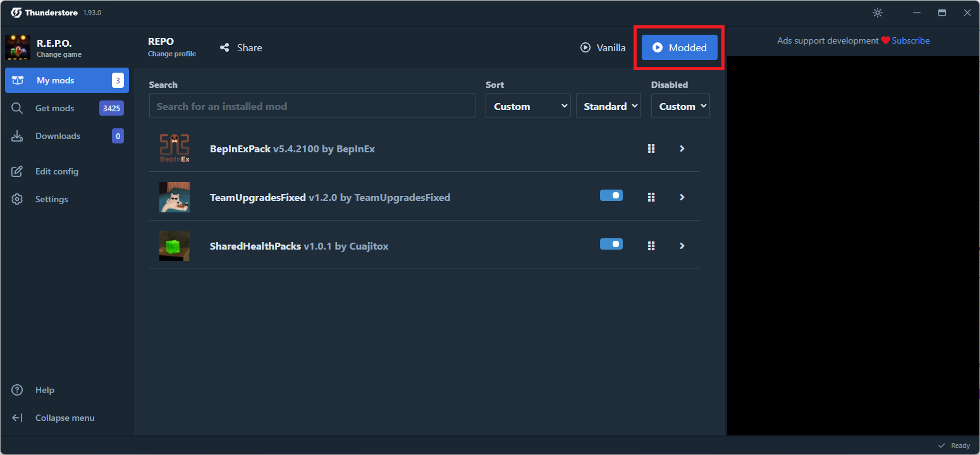This screenshot has height=455, width=980.
Task: Expand the TeamUpgradesFixed mod details
Action: coord(682,197)
